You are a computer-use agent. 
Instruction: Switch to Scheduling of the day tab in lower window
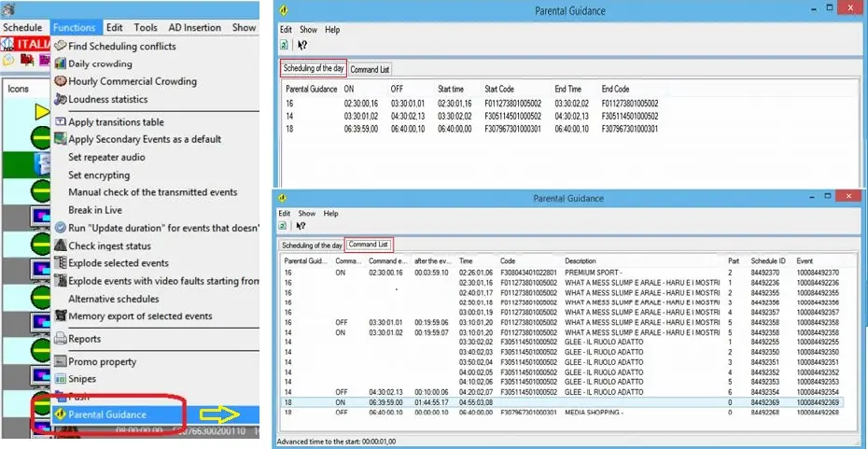tap(312, 245)
